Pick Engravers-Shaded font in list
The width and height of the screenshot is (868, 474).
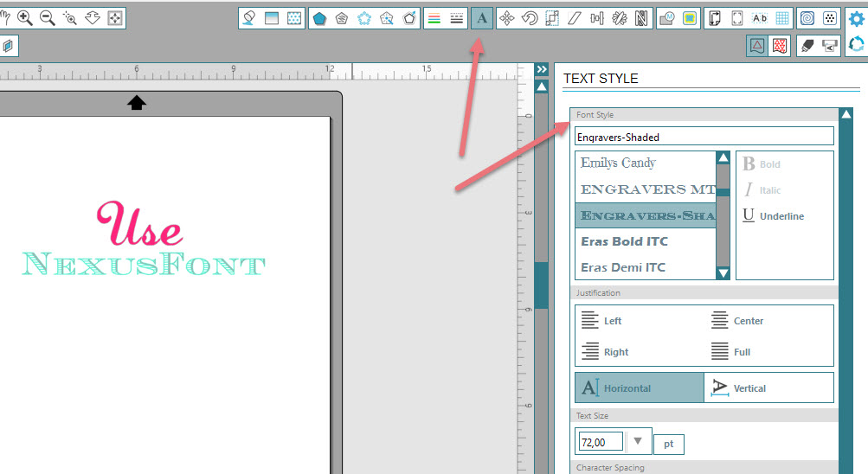coord(646,215)
